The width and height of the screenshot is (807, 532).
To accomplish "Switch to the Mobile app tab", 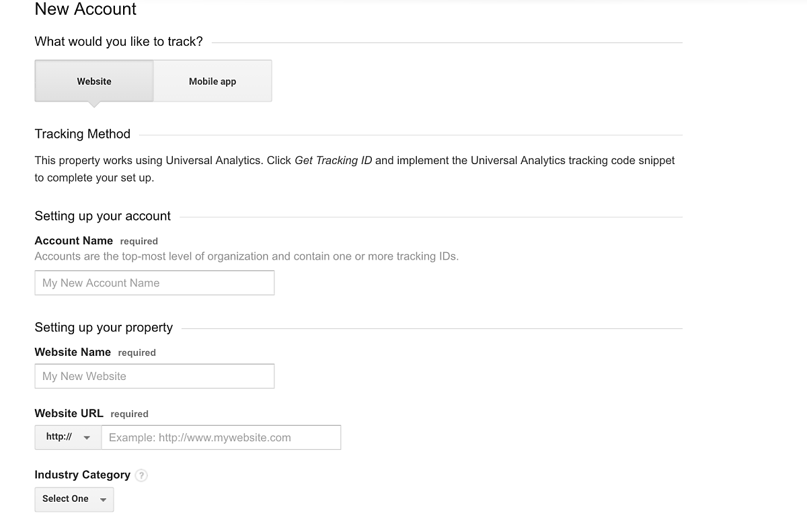I will click(x=213, y=81).
